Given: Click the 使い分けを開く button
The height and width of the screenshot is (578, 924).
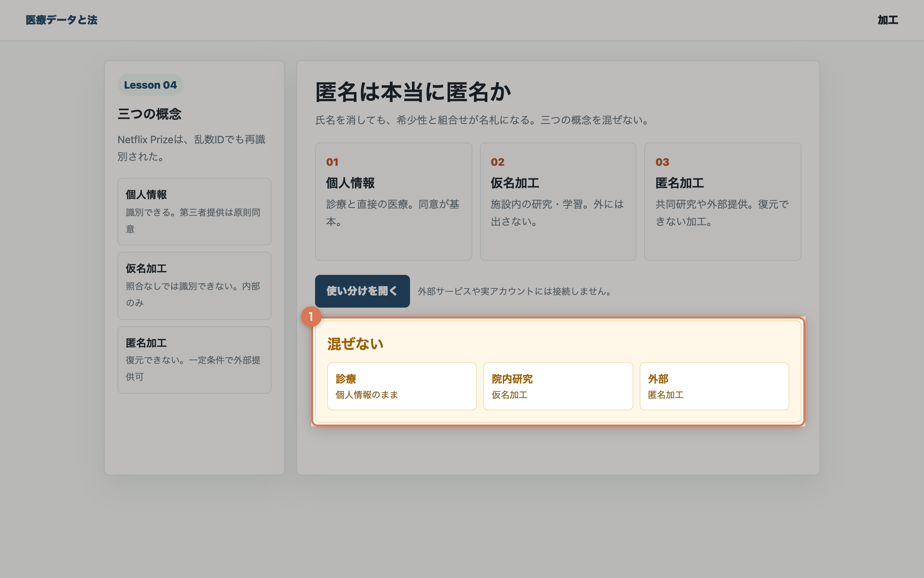Looking at the screenshot, I should click(362, 291).
